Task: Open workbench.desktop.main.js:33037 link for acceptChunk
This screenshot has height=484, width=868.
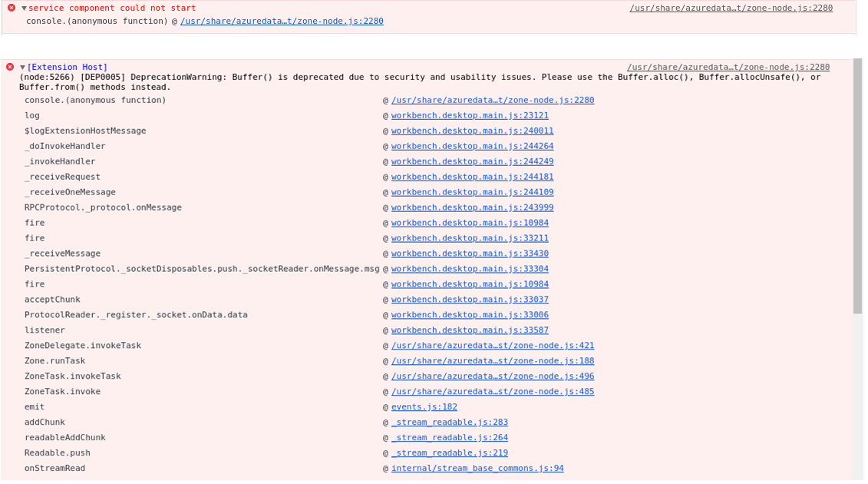Action: pos(470,300)
